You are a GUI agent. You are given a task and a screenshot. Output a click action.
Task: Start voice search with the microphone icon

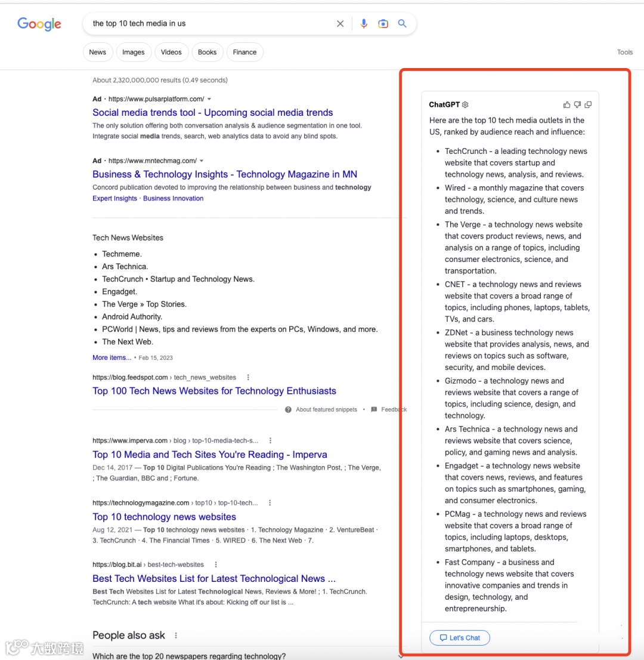(x=364, y=24)
